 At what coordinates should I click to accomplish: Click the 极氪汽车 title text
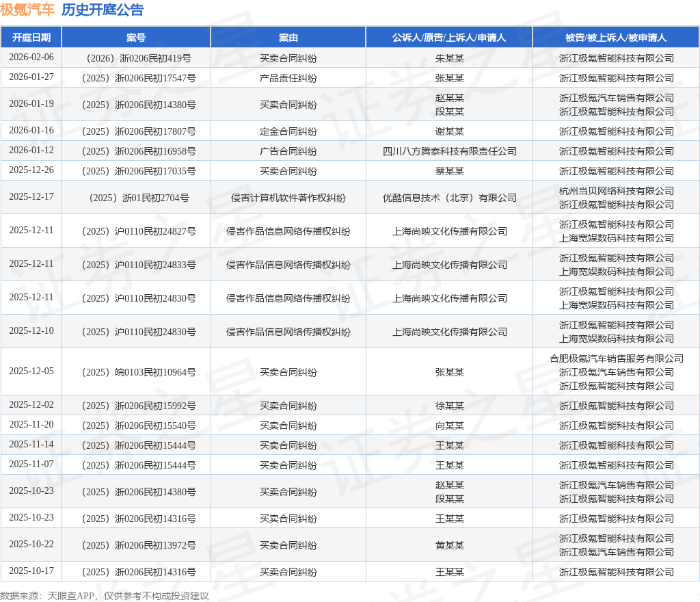tap(27, 10)
